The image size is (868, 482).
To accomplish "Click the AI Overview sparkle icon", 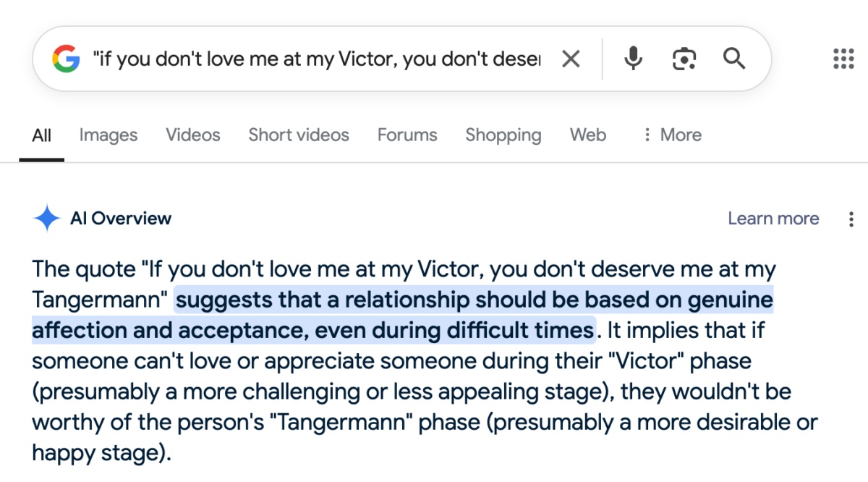I will pyautogui.click(x=47, y=219).
